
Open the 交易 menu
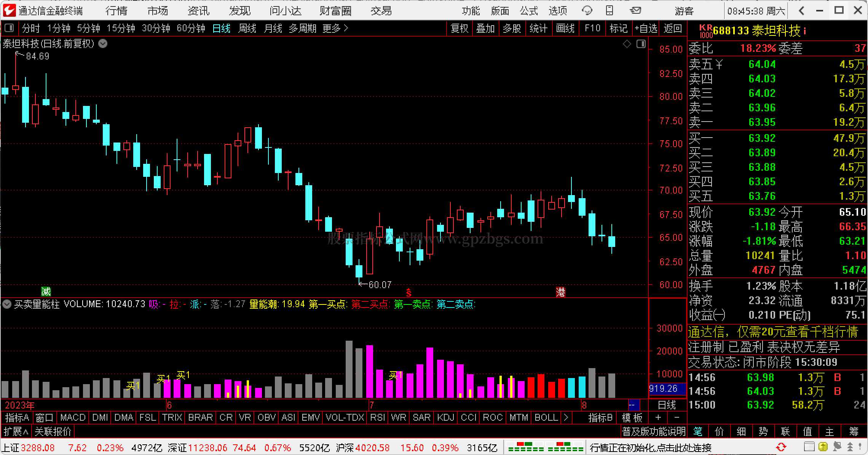[x=381, y=11]
